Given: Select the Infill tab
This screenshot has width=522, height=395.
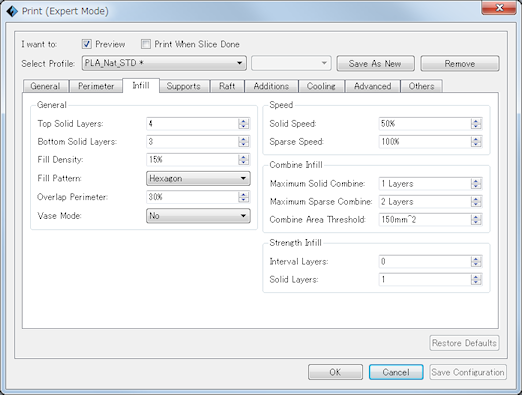Looking at the screenshot, I should click(141, 85).
